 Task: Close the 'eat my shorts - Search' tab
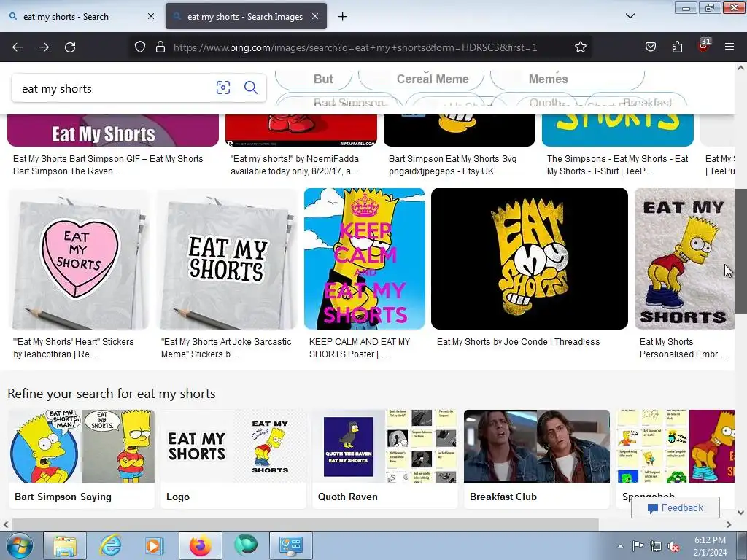tap(151, 16)
